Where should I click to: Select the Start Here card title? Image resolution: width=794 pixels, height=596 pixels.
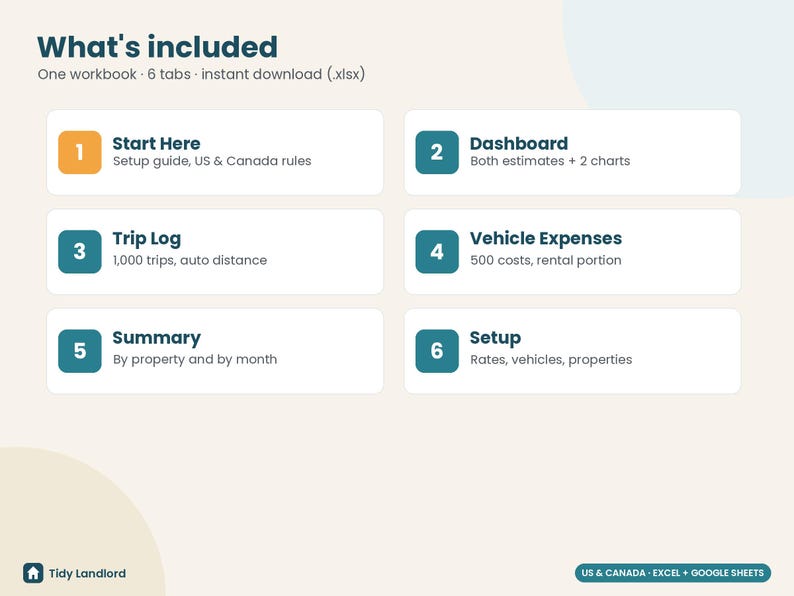tap(156, 143)
